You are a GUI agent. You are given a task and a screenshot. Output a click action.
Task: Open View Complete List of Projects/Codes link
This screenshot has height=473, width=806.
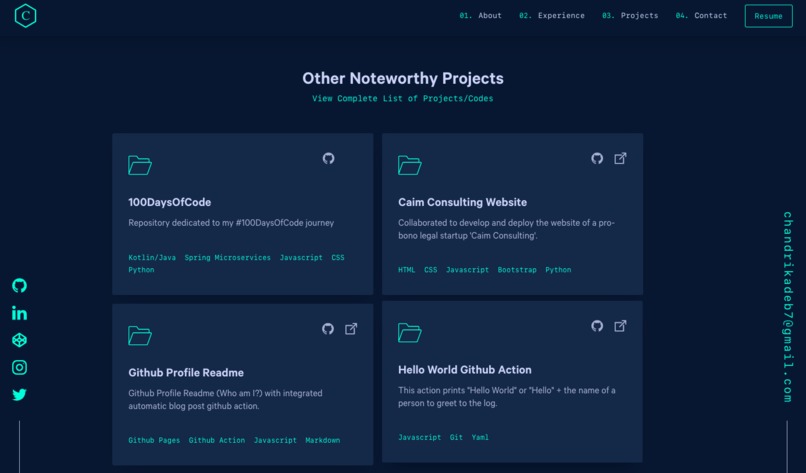pyautogui.click(x=402, y=98)
